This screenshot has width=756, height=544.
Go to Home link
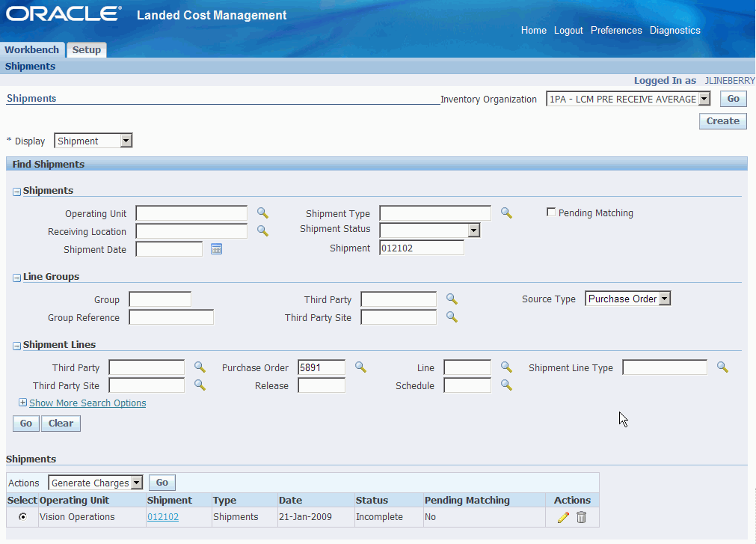point(534,30)
